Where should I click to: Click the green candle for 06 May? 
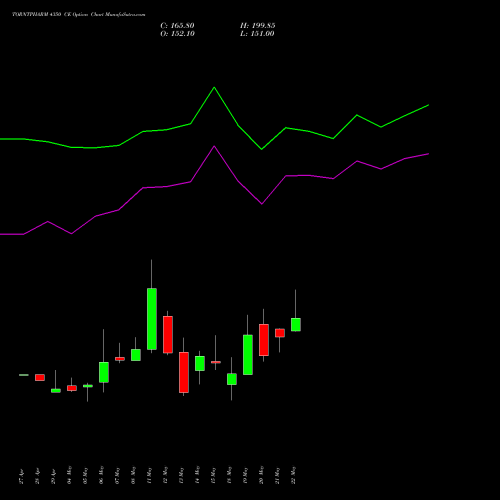click(104, 372)
